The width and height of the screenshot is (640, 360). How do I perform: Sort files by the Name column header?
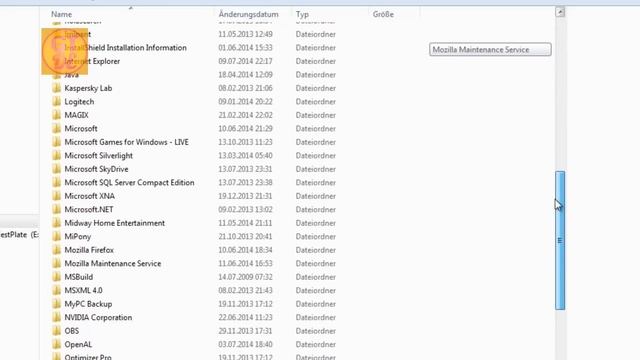61,14
